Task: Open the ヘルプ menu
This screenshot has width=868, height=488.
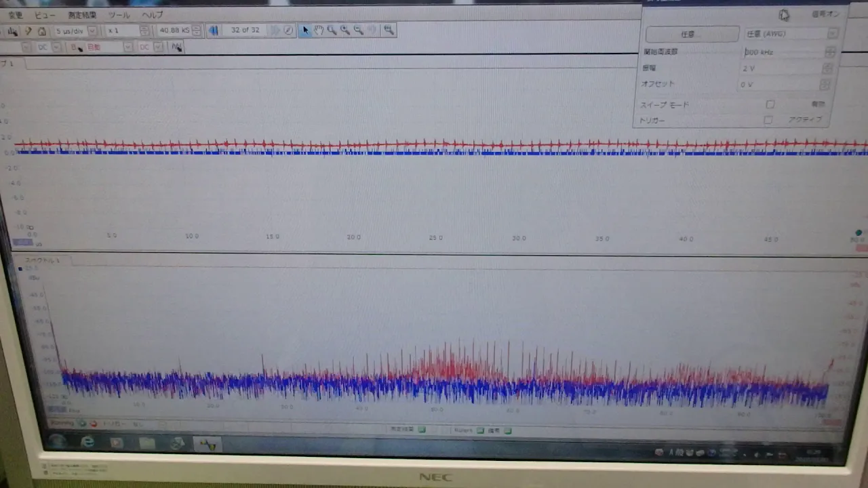Action: [152, 15]
